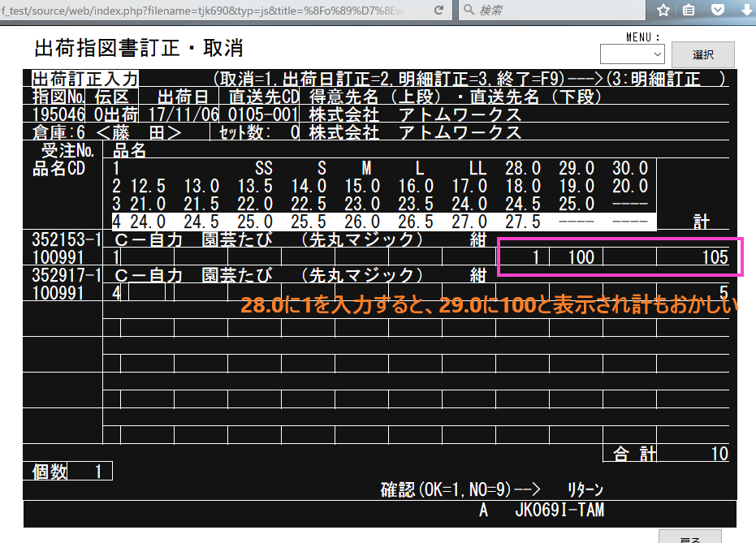Click order number 352917-1
Screen dimensions: 756x543
(x=63, y=275)
